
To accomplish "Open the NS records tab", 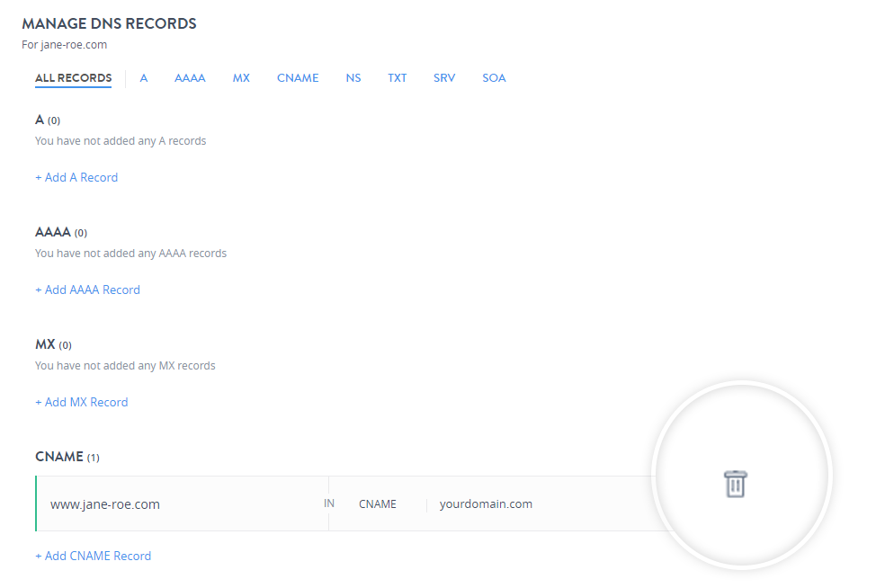I will (x=353, y=78).
